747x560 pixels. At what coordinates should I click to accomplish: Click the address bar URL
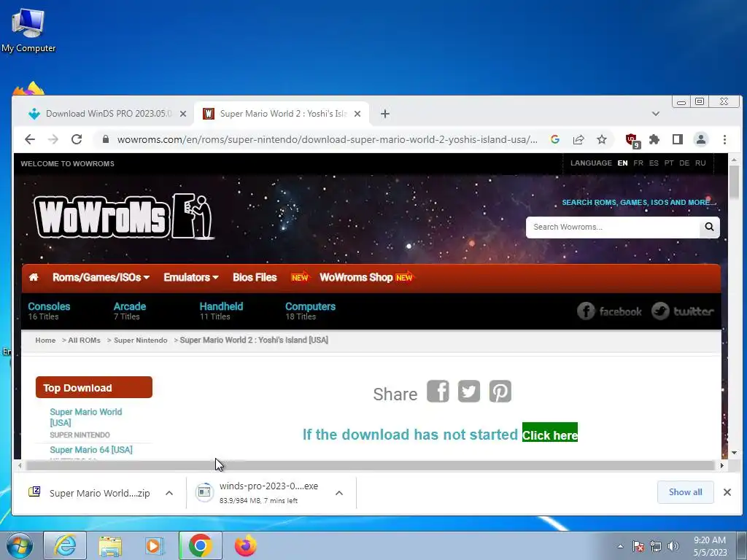pyautogui.click(x=328, y=139)
